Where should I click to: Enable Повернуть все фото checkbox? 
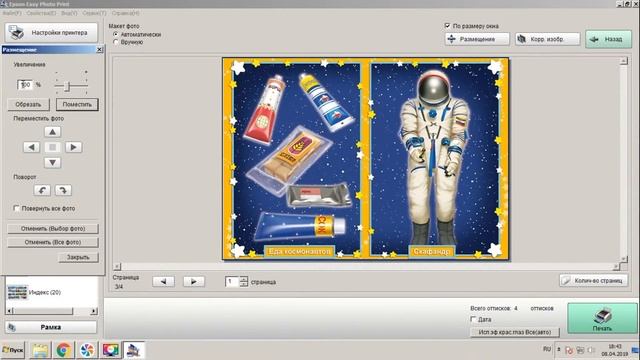tap(16, 208)
